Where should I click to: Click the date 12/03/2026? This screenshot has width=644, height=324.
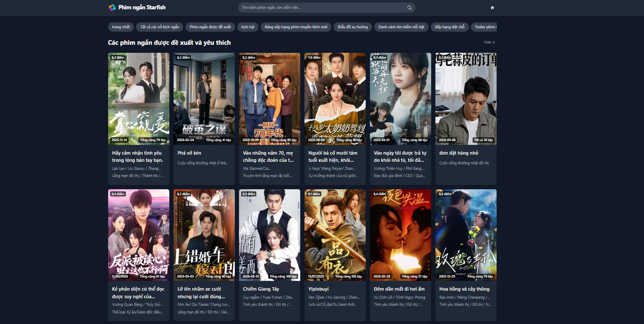(120, 276)
